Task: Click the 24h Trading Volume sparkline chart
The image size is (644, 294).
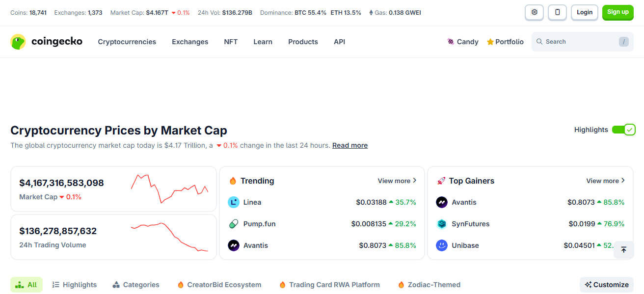Action: (x=170, y=237)
